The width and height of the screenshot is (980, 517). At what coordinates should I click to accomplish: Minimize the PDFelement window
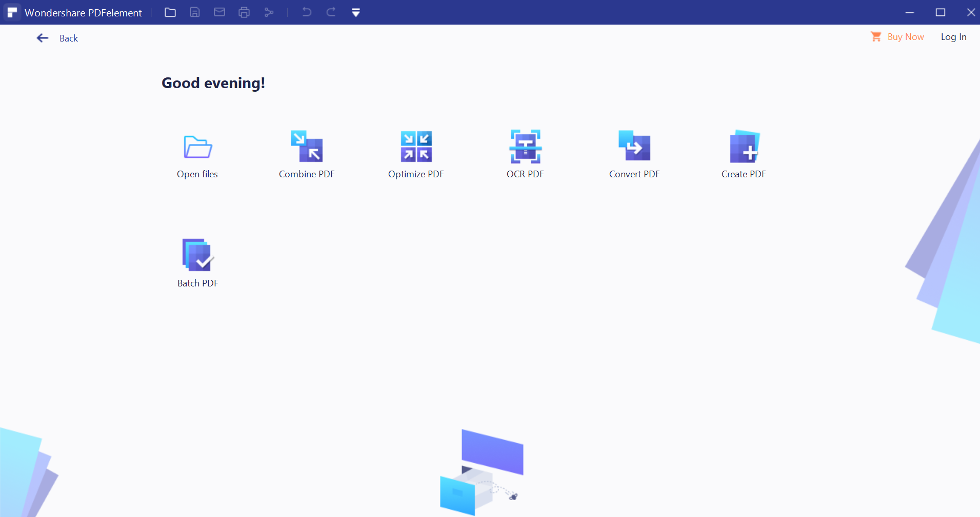pos(910,12)
